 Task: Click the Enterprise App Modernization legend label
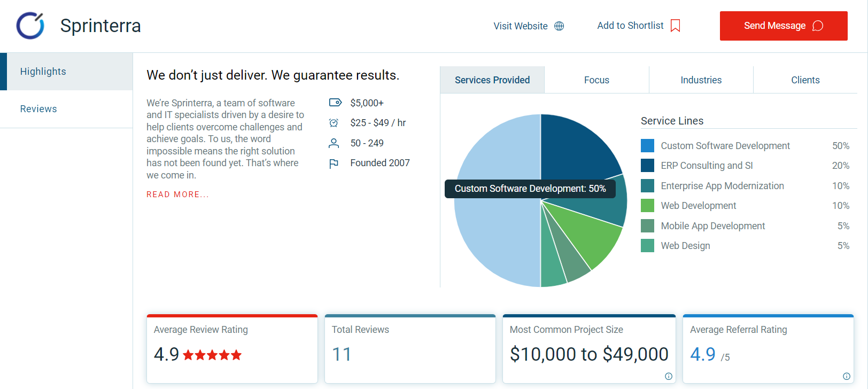(x=722, y=186)
